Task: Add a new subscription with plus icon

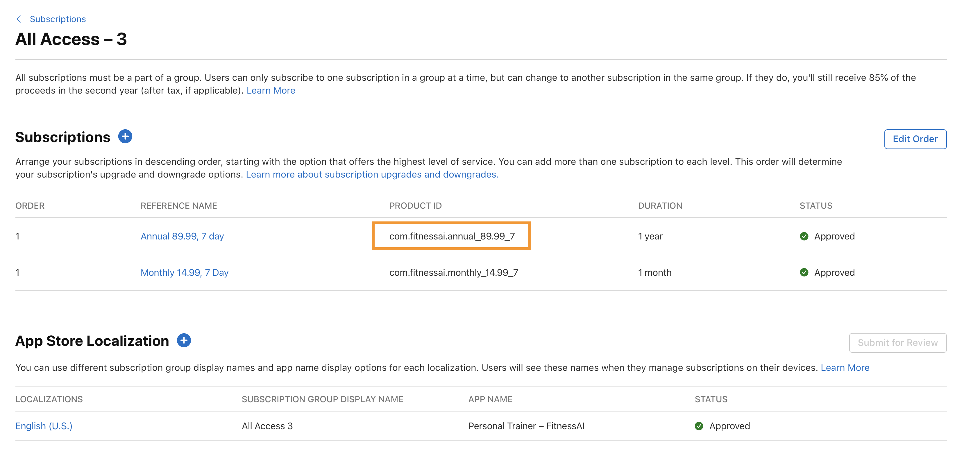Action: 125,137
